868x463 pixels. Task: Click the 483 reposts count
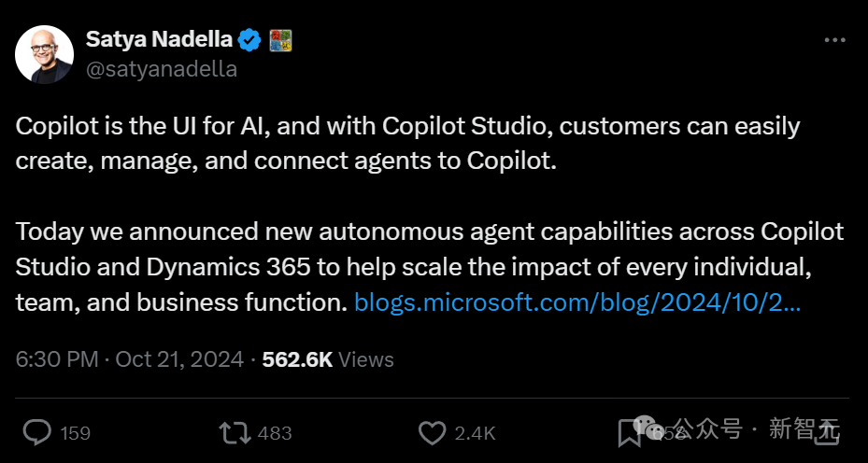coord(274,433)
